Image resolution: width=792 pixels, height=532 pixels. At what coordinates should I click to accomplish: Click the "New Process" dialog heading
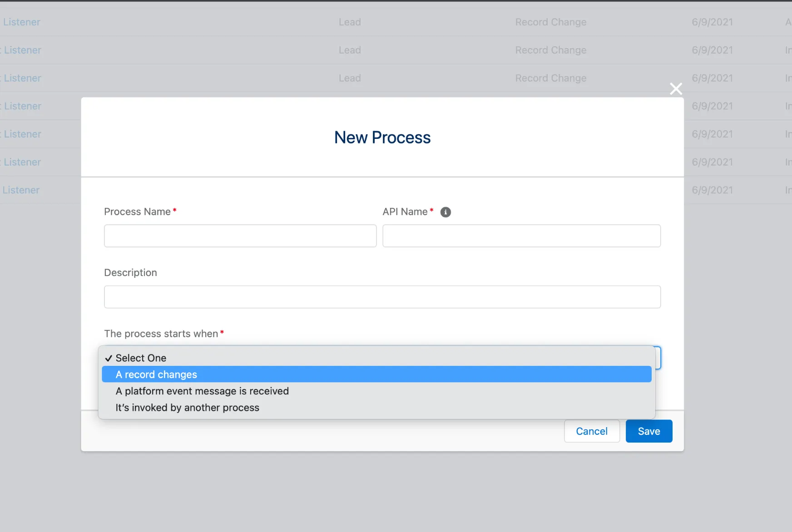pos(382,138)
